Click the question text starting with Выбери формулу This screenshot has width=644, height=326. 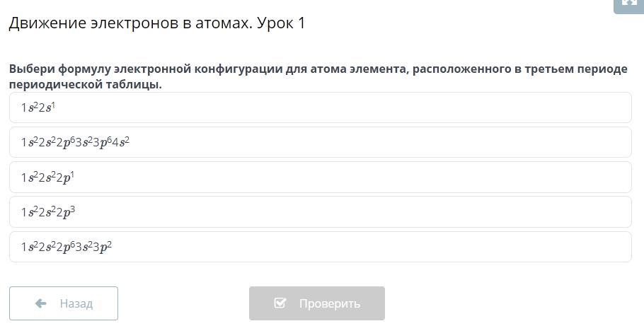pyautogui.click(x=212, y=69)
